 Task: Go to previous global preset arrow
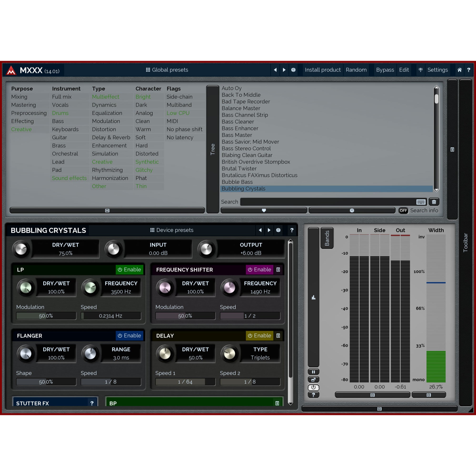click(x=275, y=70)
